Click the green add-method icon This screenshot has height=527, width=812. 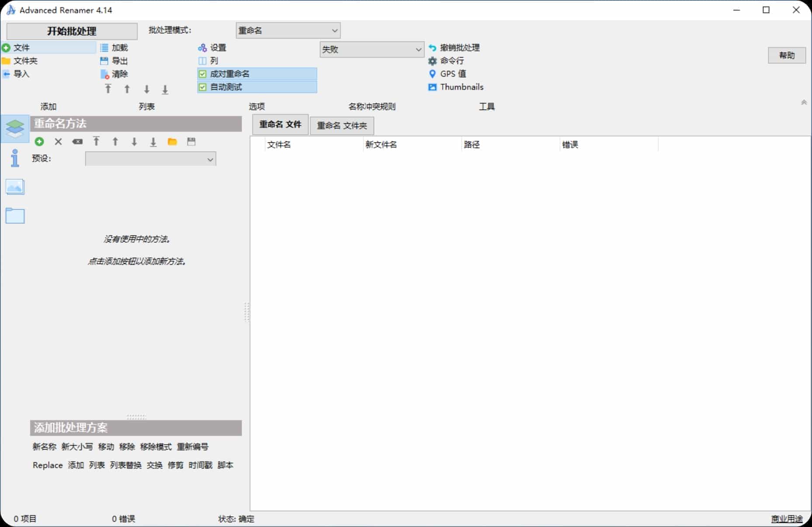tap(39, 142)
